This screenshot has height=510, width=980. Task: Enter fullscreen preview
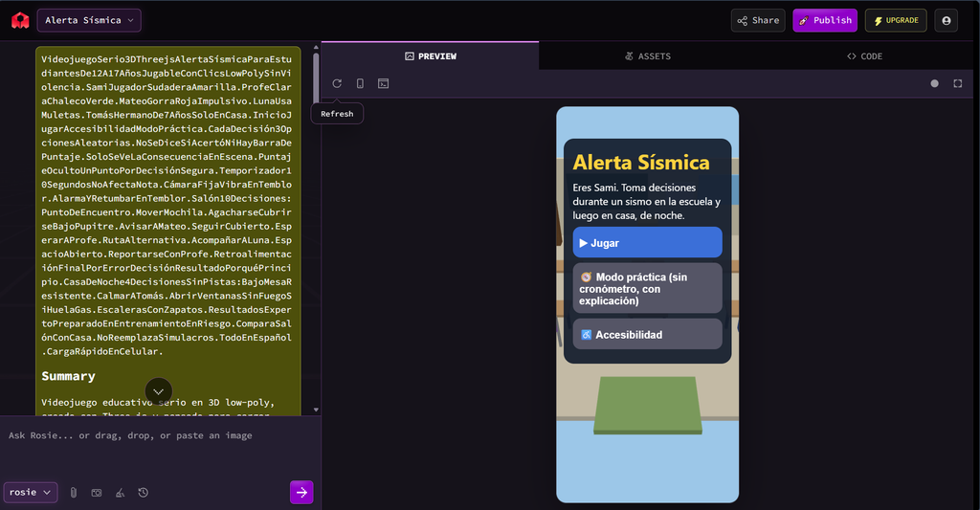coord(957,84)
